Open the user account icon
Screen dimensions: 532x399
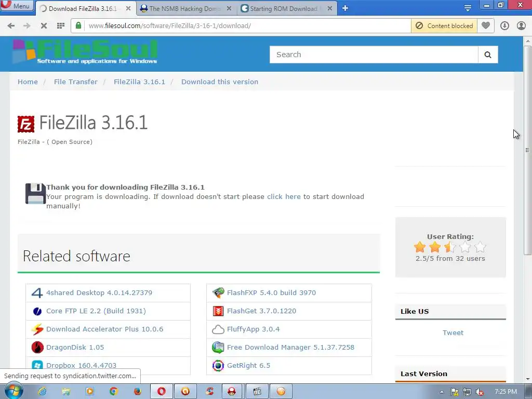(x=521, y=26)
